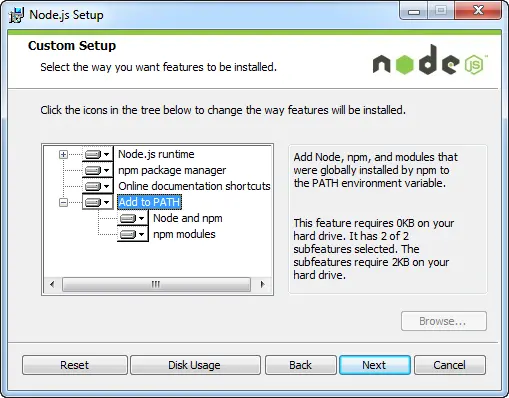Select the npm package manager tree item
509x398 pixels.
172,170
